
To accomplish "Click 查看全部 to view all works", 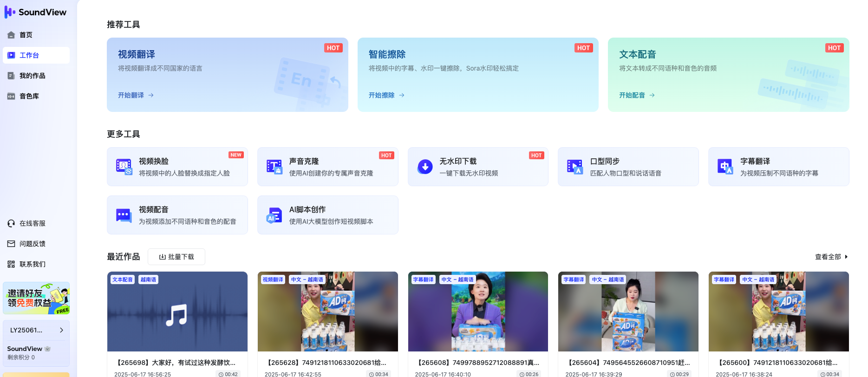I will pyautogui.click(x=831, y=257).
